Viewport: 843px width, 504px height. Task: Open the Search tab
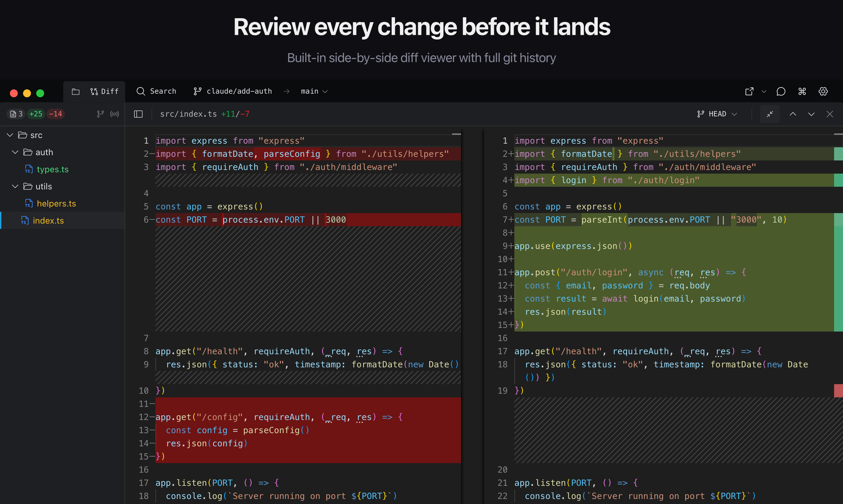[x=156, y=92]
